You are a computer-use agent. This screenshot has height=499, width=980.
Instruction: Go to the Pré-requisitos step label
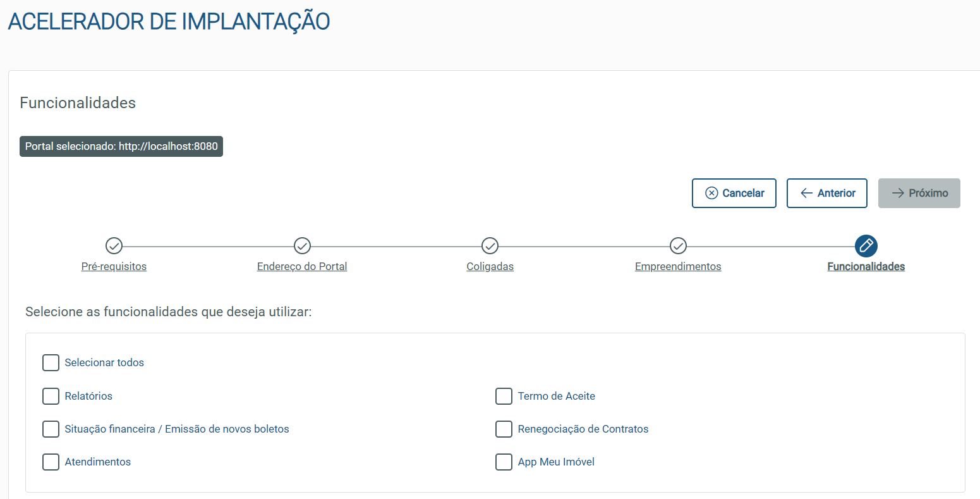tap(114, 266)
